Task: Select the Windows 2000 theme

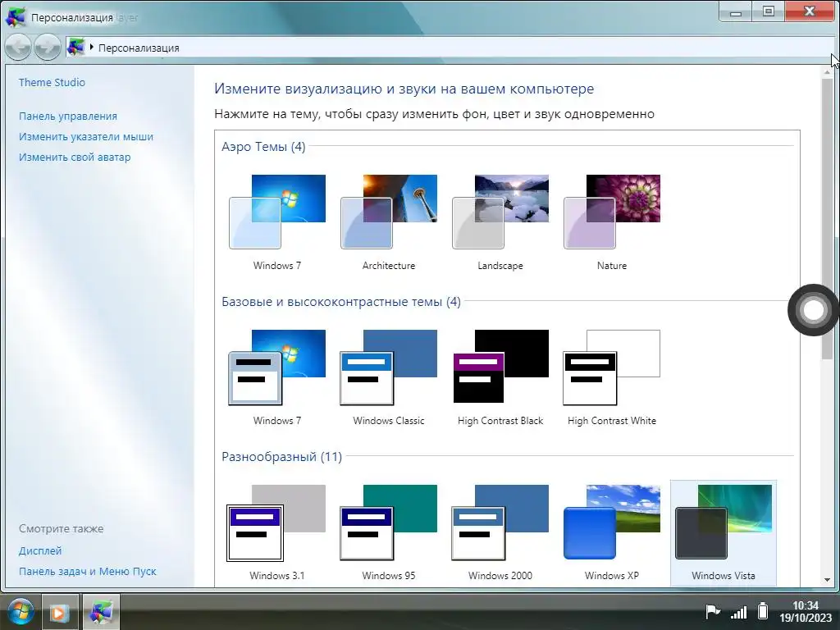Action: pos(500,532)
